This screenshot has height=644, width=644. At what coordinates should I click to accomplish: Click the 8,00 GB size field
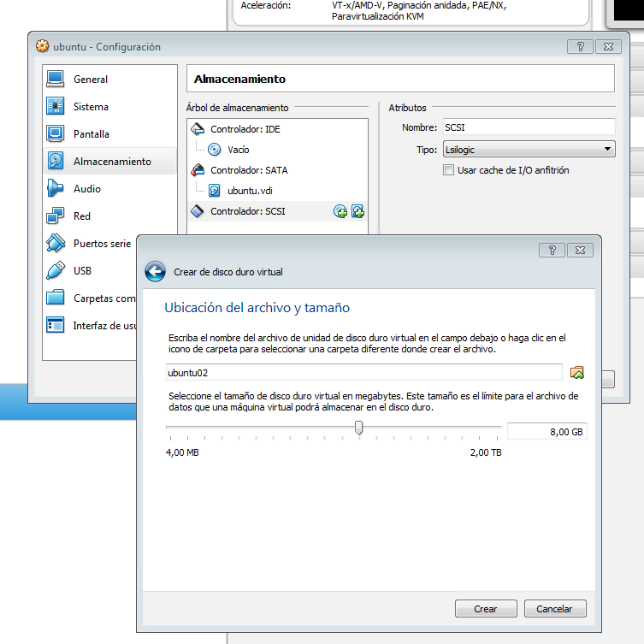point(547,432)
